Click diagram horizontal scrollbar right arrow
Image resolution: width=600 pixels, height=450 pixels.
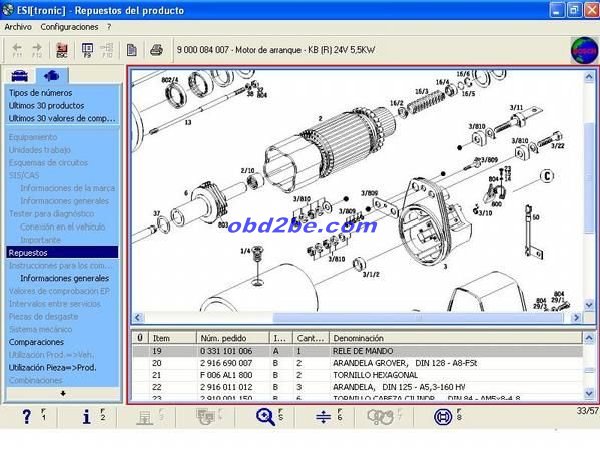(576, 317)
